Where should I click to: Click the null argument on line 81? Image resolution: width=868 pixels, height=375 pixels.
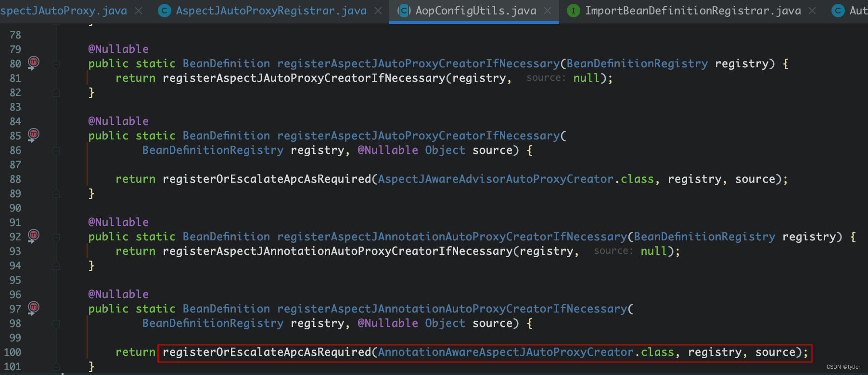(x=586, y=78)
